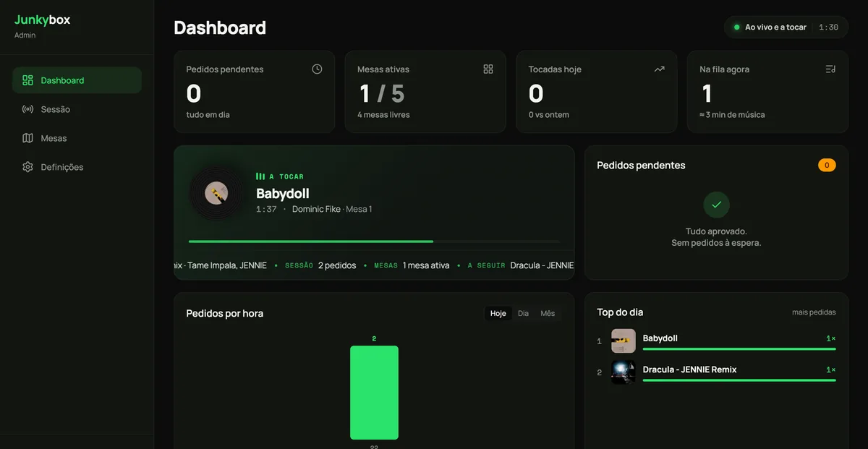Click the Dracula - JENNIE Remix album thumbnail
This screenshot has height=449, width=868.
[624, 372]
